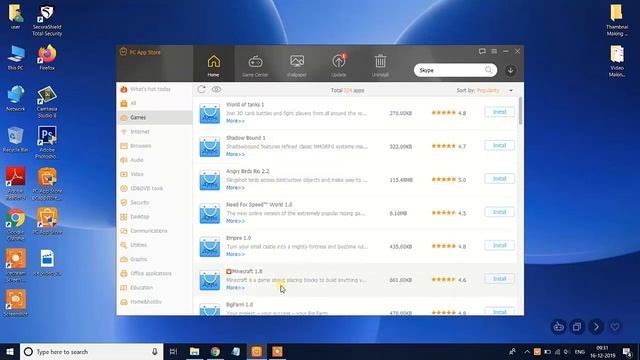
Task: Select the Firefox desktop shortcut
Action: [47, 58]
